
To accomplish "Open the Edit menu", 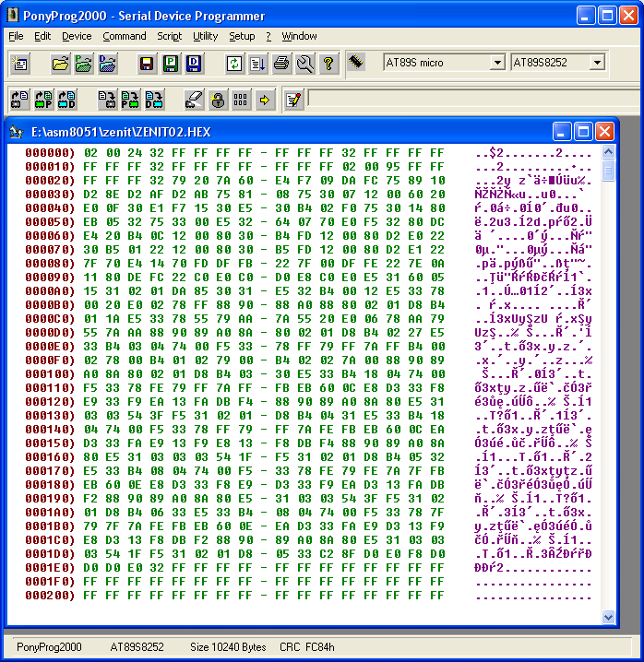I will tap(42, 36).
